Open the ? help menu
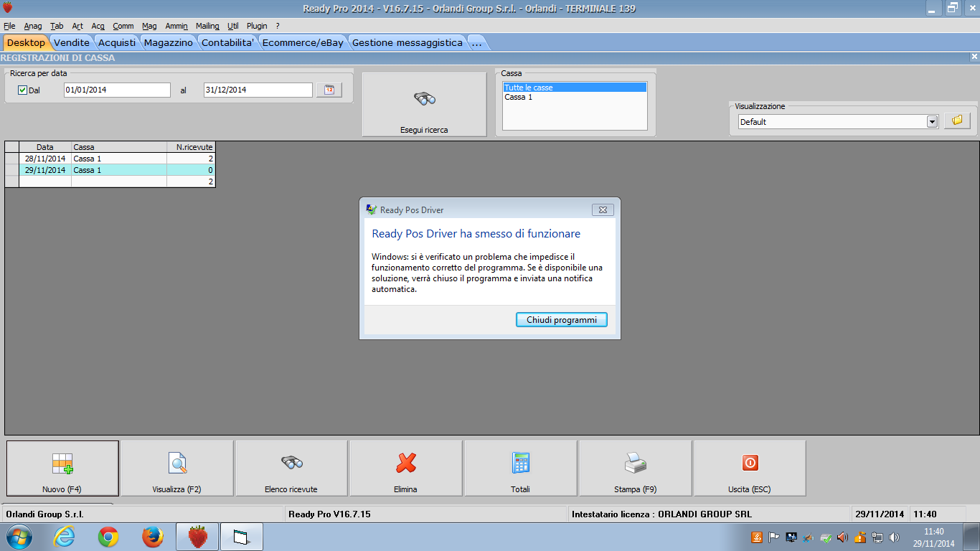The width and height of the screenshot is (980, 551). click(x=278, y=26)
